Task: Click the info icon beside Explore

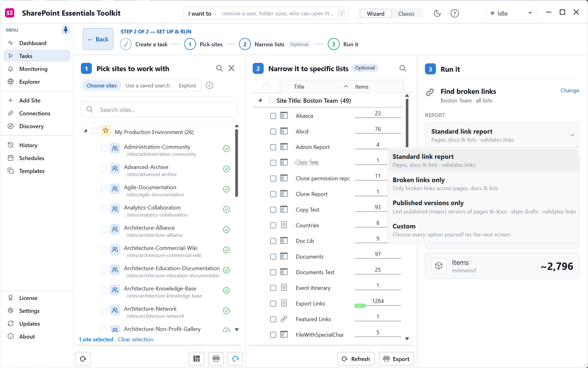Action: point(209,85)
